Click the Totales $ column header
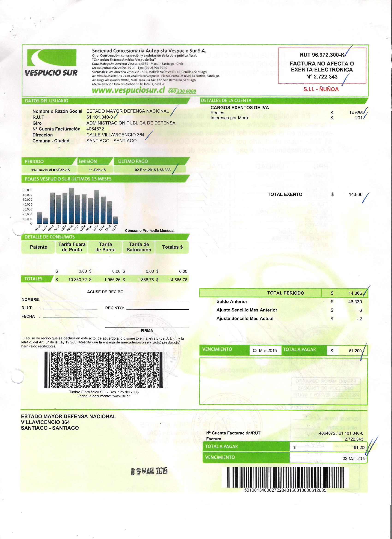The image size is (392, 539). point(172,247)
